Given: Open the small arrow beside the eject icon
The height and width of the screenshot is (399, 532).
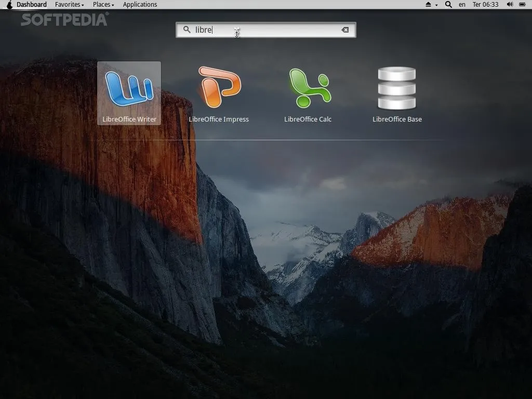Looking at the screenshot, I should pyautogui.click(x=436, y=5).
